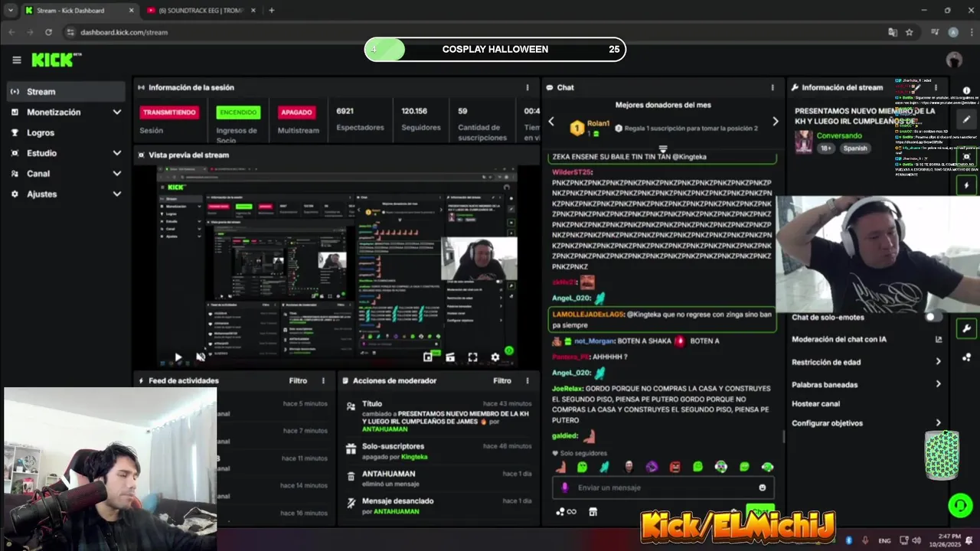The height and width of the screenshot is (551, 980).
Task: Open Logros in the left sidebar
Action: point(66,132)
